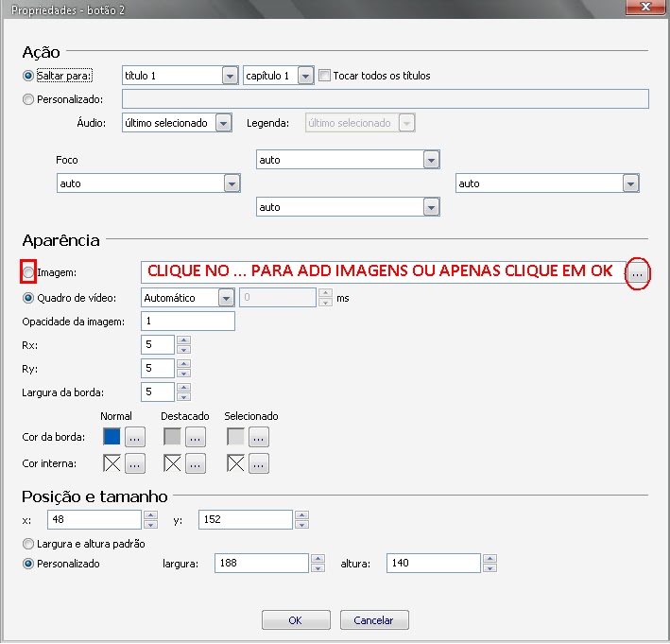Image resolution: width=670 pixels, height=644 pixels.
Task: Click the x position field
Action: (x=94, y=519)
